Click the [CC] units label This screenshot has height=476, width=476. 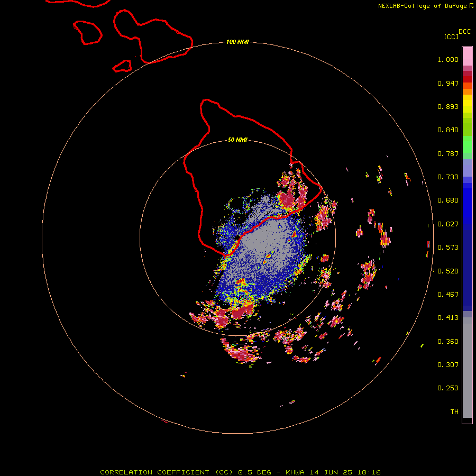point(451,36)
